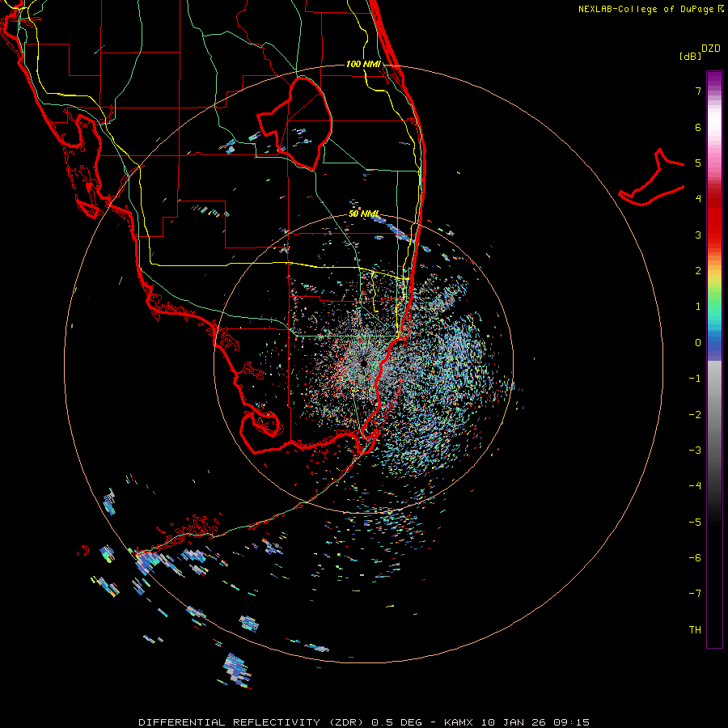The image size is (728, 728).
Task: Click the color scale value -7
Action: 695,594
